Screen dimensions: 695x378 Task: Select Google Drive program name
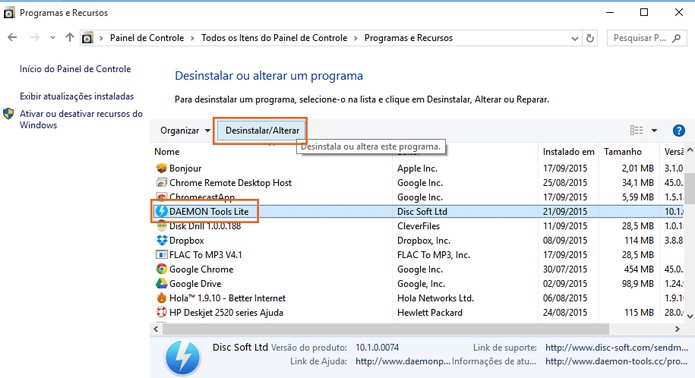click(x=195, y=284)
